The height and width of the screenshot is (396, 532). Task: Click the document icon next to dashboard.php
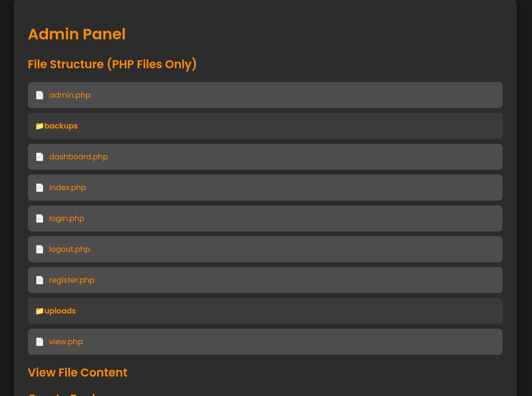(40, 157)
